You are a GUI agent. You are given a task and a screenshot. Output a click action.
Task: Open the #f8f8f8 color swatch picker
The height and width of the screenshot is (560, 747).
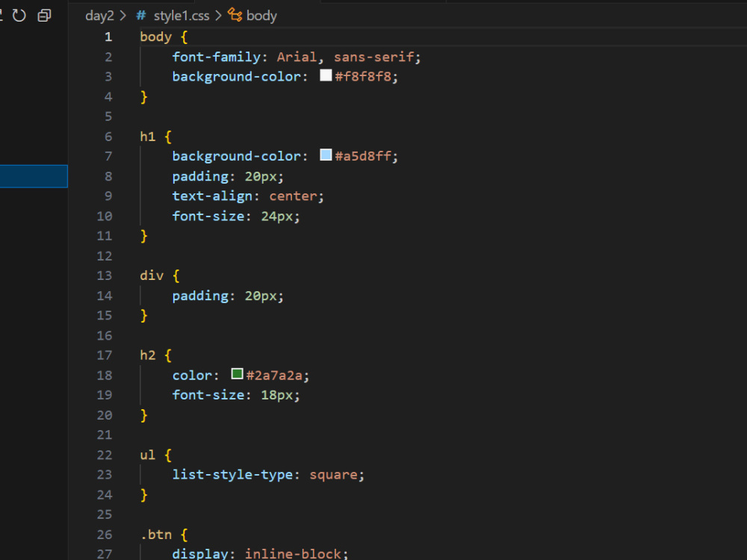click(326, 75)
